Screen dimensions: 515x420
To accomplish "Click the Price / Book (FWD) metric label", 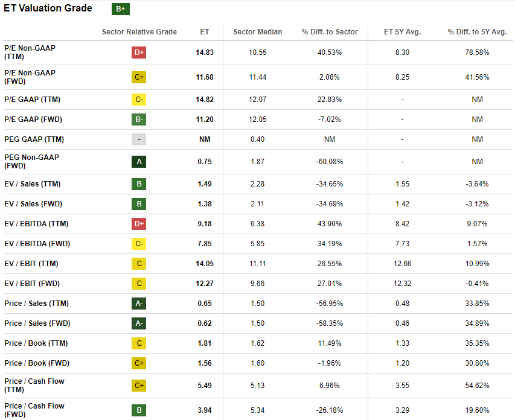I will pyautogui.click(x=36, y=363).
